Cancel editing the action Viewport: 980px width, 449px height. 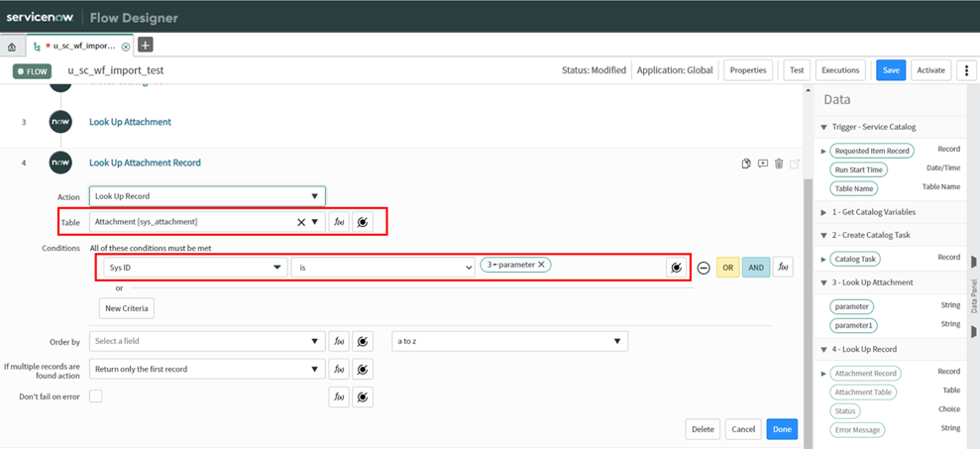(x=743, y=429)
